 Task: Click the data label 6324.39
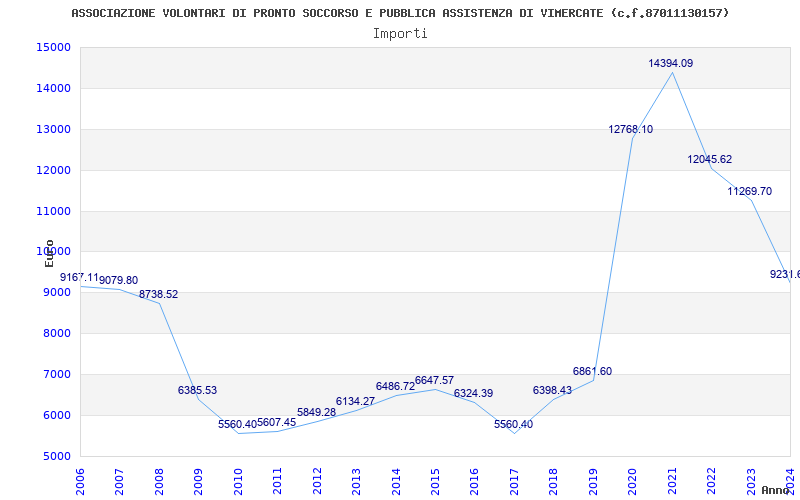[x=473, y=393]
